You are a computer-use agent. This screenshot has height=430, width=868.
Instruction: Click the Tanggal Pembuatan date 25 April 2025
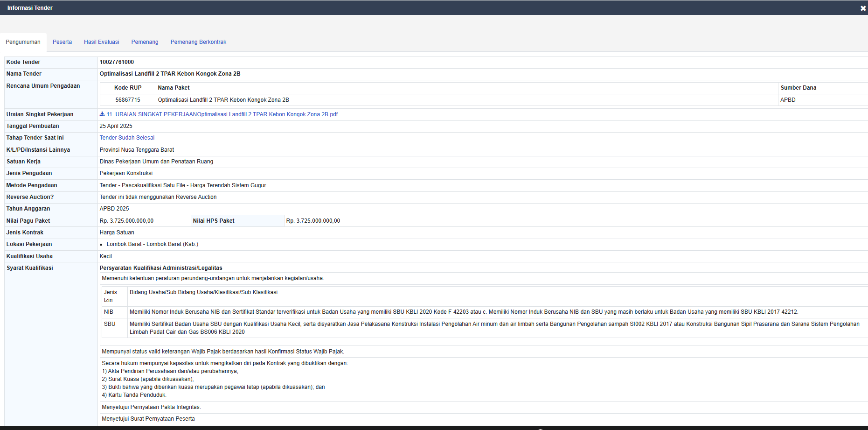[116, 126]
